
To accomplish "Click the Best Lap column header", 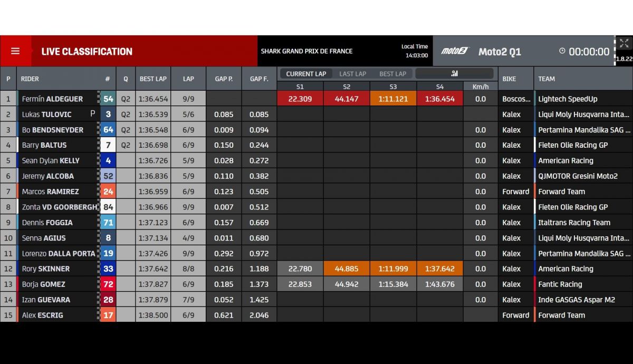I will [x=153, y=79].
